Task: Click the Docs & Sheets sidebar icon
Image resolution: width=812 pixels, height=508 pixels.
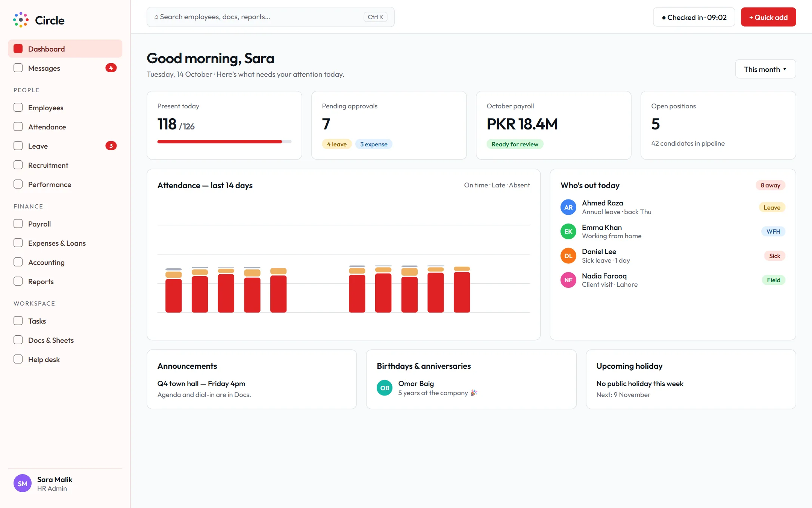Action: [x=18, y=340]
